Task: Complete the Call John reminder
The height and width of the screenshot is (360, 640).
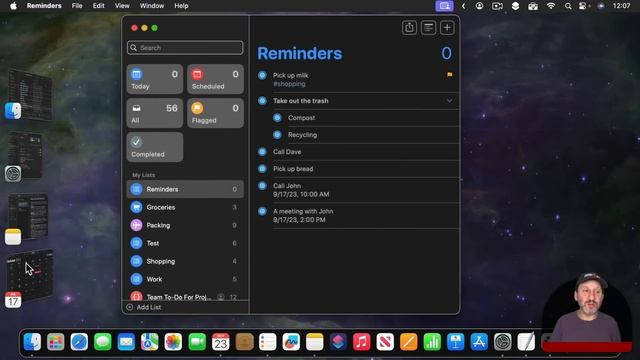Action: coord(262,186)
